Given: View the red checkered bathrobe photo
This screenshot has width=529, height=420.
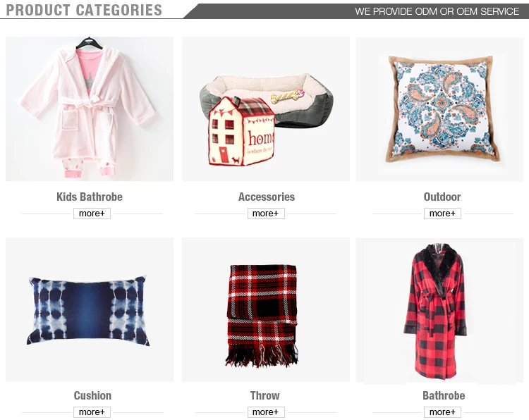Looking at the screenshot, I should coord(439,311).
